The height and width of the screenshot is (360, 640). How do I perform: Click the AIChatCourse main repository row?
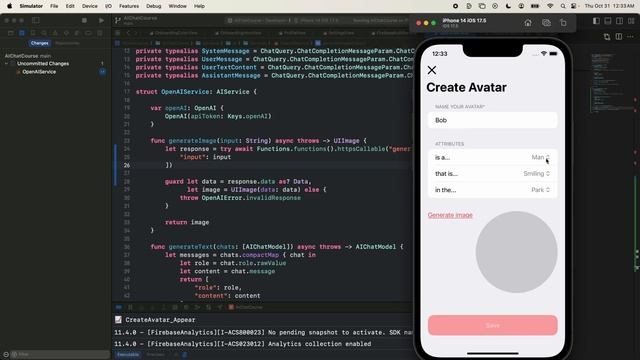[28, 56]
